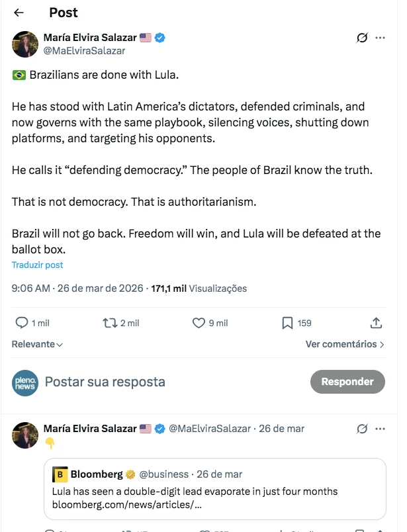Click the 171,1 mil Visualizações count
Screen dimensions: 407x532
click(199, 288)
